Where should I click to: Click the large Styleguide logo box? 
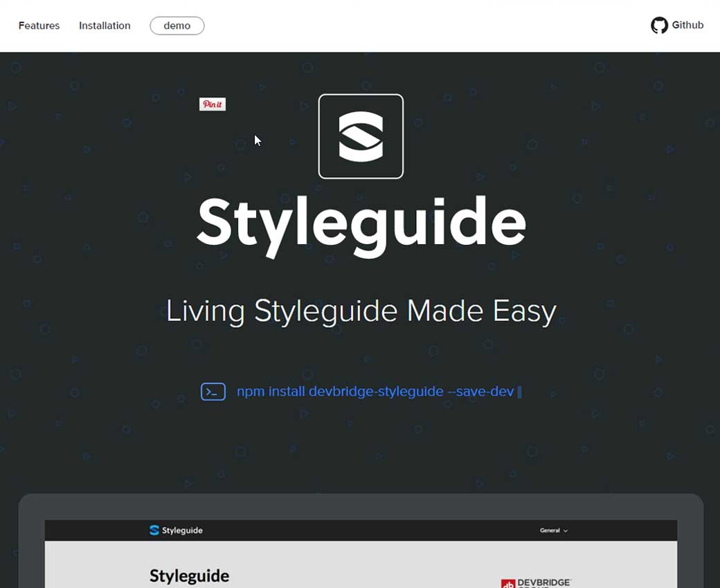pyautogui.click(x=361, y=136)
